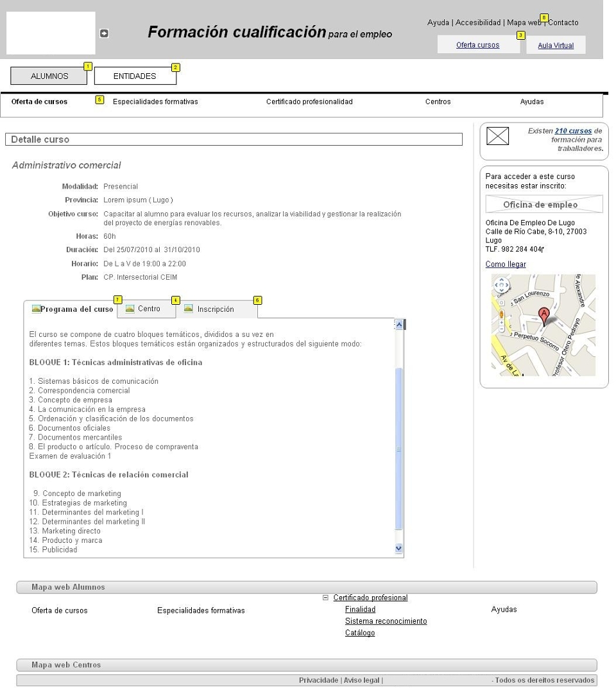Click the picture icon on Centro tab
Viewport: 616px width, 695px height.
(x=130, y=309)
